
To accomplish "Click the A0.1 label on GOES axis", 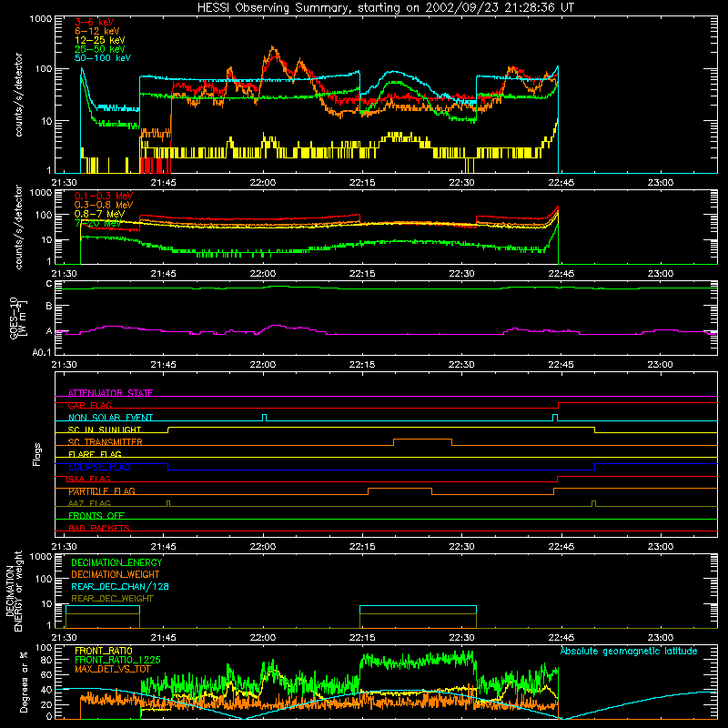I will pos(42,353).
